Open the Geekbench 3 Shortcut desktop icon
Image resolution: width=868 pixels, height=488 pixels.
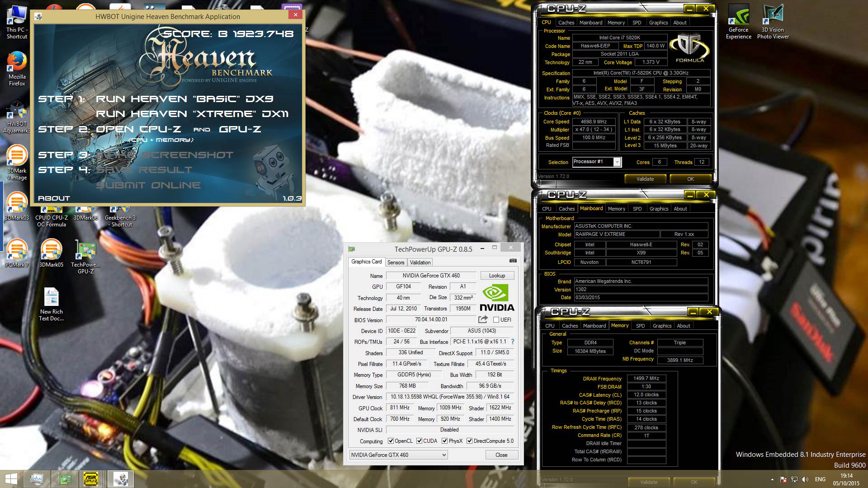[x=120, y=217]
